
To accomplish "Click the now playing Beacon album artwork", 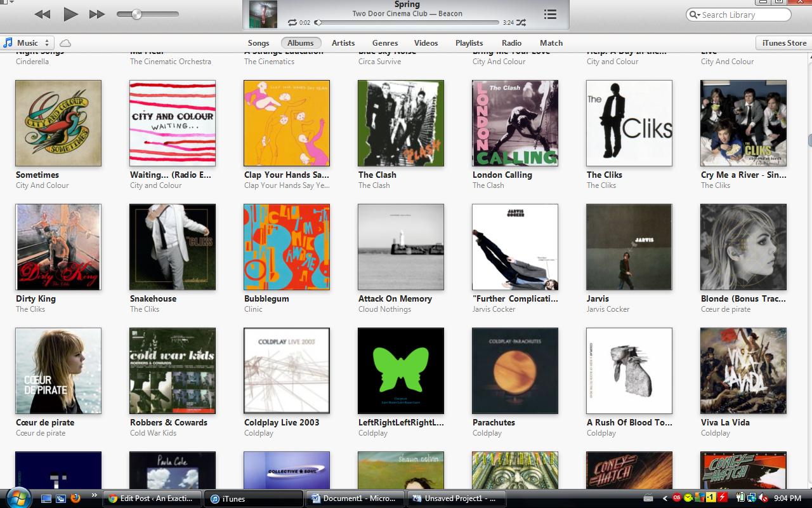I will 263,15.
